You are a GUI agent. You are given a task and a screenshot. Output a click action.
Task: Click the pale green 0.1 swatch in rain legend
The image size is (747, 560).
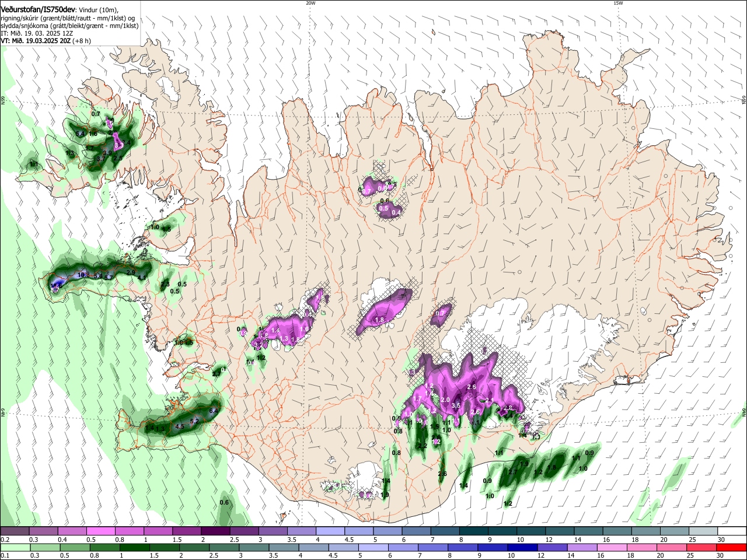[x=15, y=547]
